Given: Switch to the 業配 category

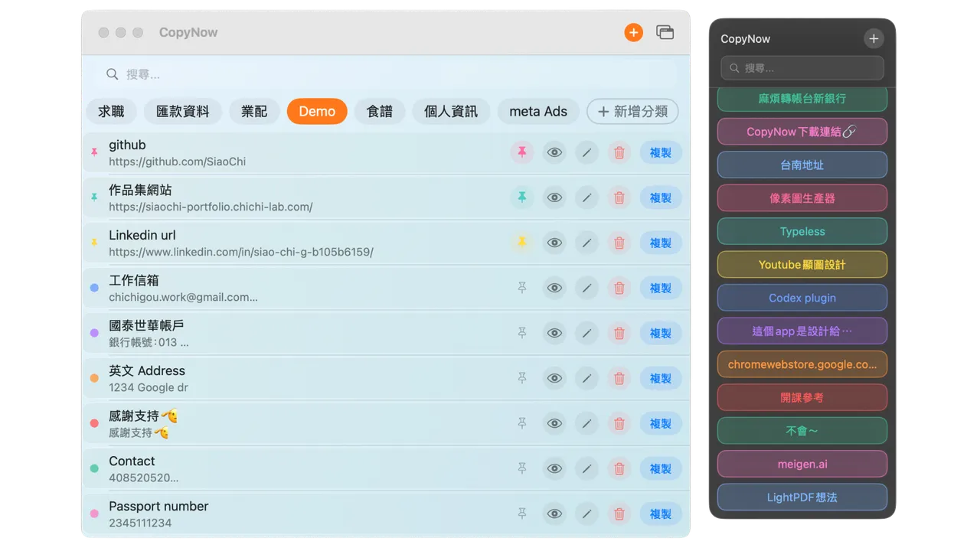Looking at the screenshot, I should point(254,111).
